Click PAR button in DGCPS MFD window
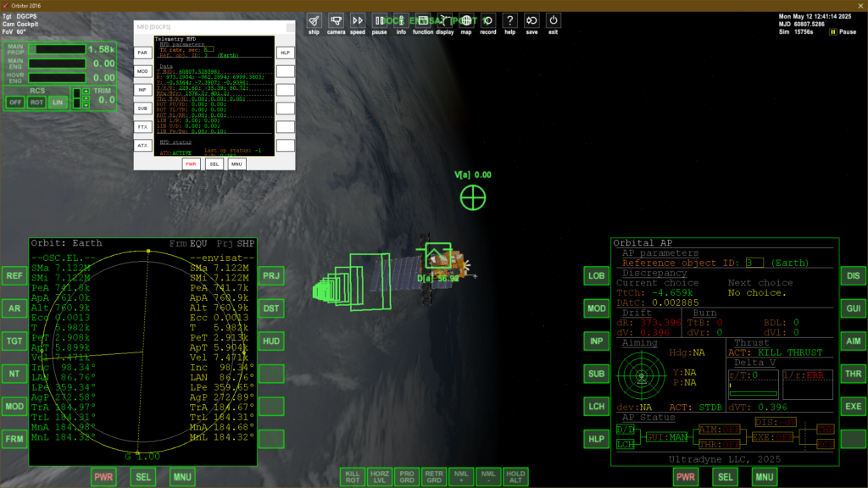Image resolution: width=868 pixels, height=488 pixels. coord(142,53)
